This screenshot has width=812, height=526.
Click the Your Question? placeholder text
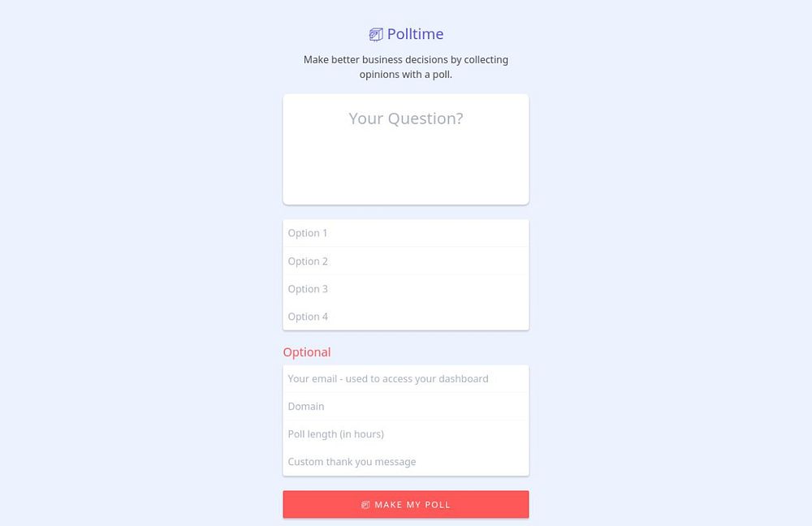click(405, 119)
